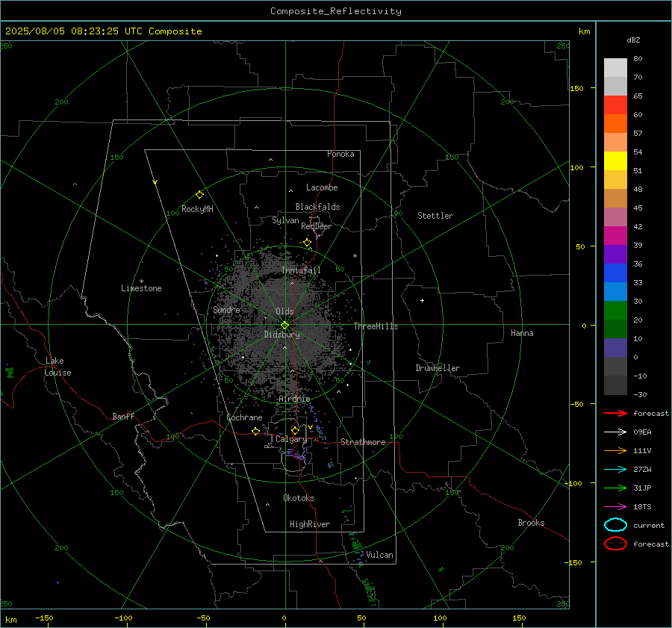
Task: Click the Cochrane label
Action: coord(244,417)
